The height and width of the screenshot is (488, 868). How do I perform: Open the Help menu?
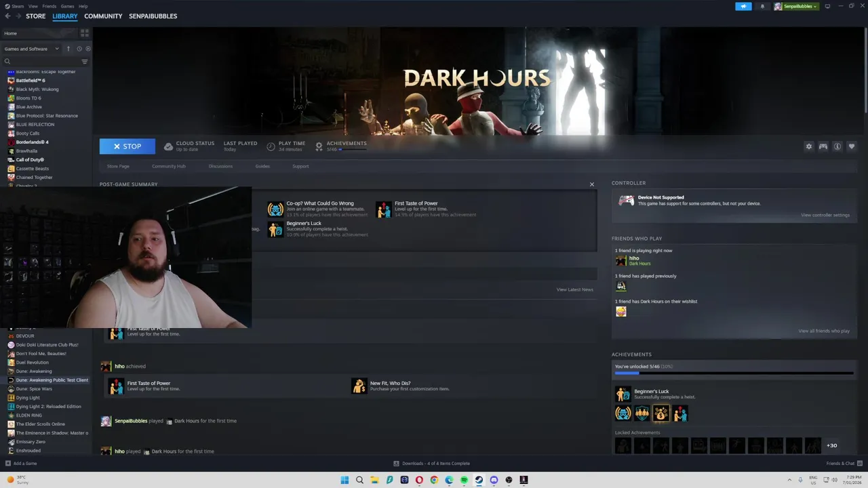83,6
